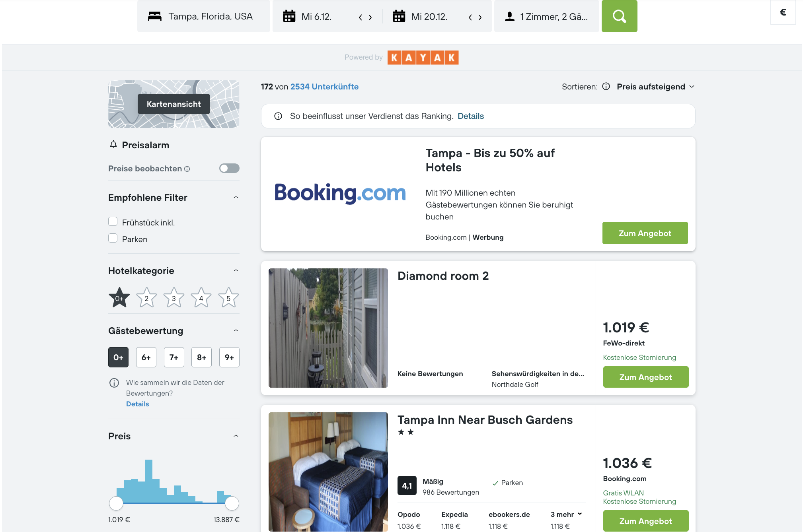Open Kartenansicht map view

(174, 104)
